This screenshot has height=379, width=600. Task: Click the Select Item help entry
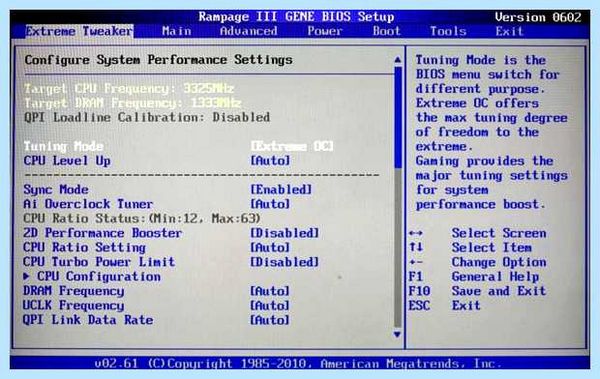click(470, 248)
